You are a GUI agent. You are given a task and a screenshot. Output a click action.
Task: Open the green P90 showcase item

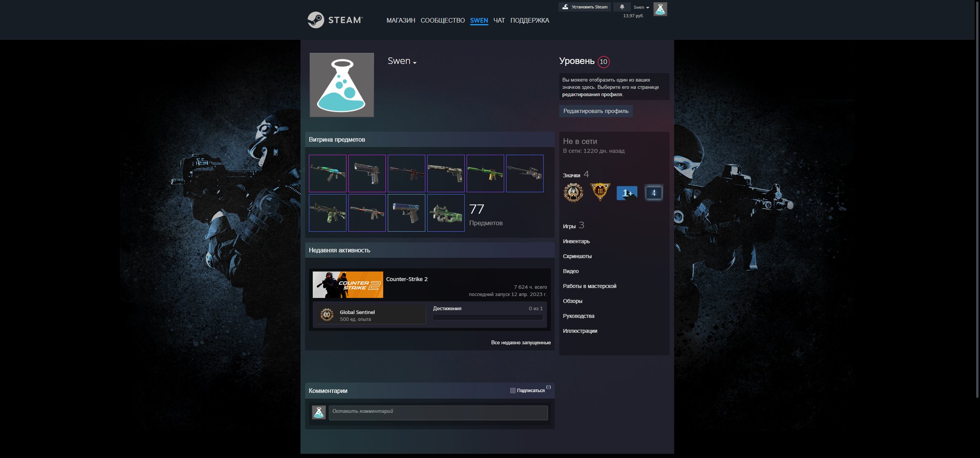[446, 213]
